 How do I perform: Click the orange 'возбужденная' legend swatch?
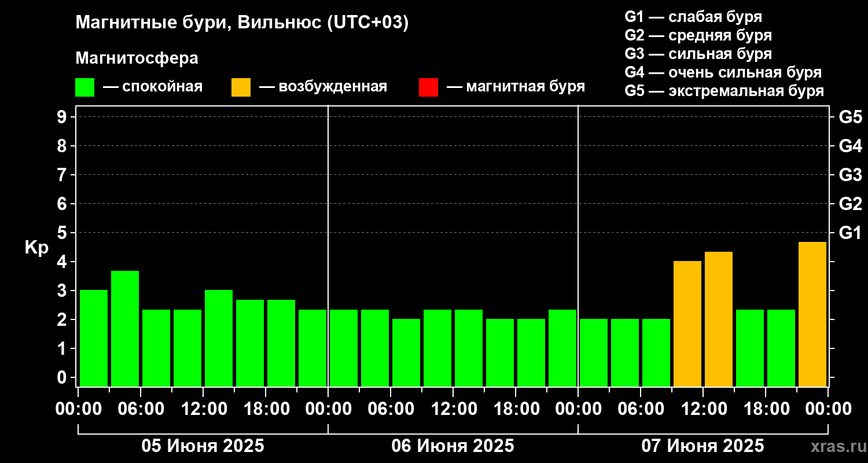pos(241,87)
